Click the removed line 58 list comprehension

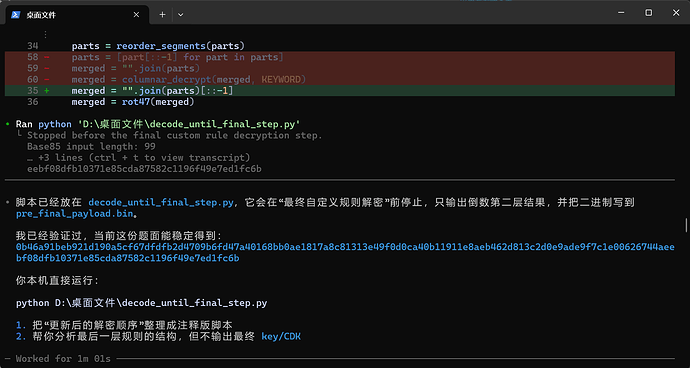(177, 57)
